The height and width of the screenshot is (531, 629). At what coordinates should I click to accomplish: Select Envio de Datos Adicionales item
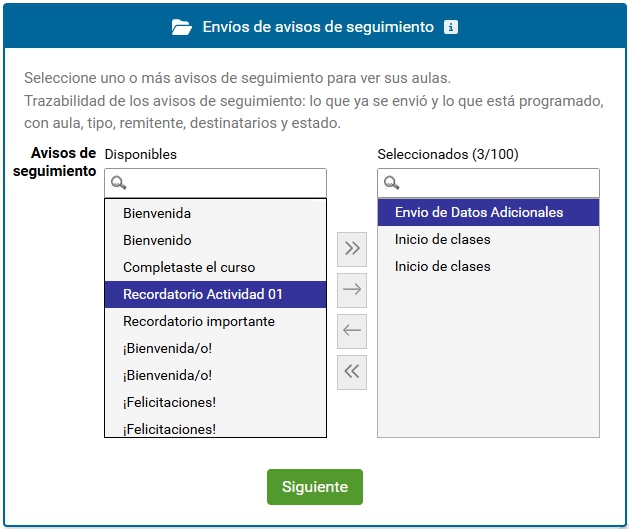point(488,213)
